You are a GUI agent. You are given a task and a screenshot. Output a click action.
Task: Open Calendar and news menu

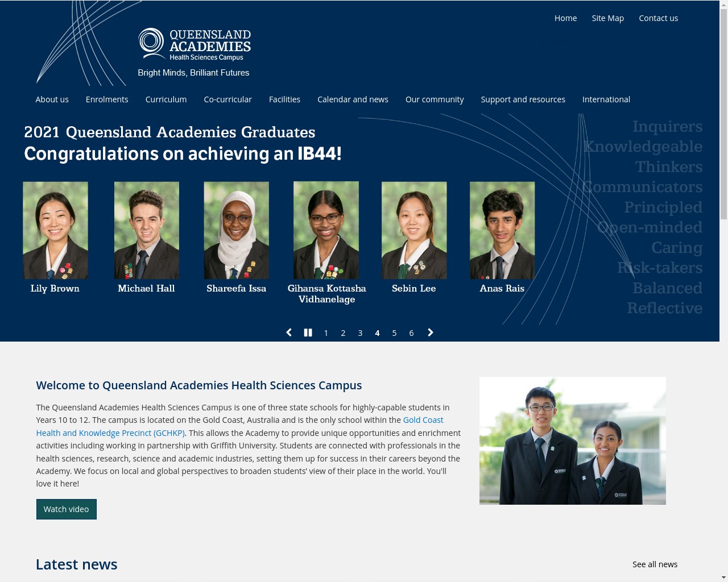[353, 99]
